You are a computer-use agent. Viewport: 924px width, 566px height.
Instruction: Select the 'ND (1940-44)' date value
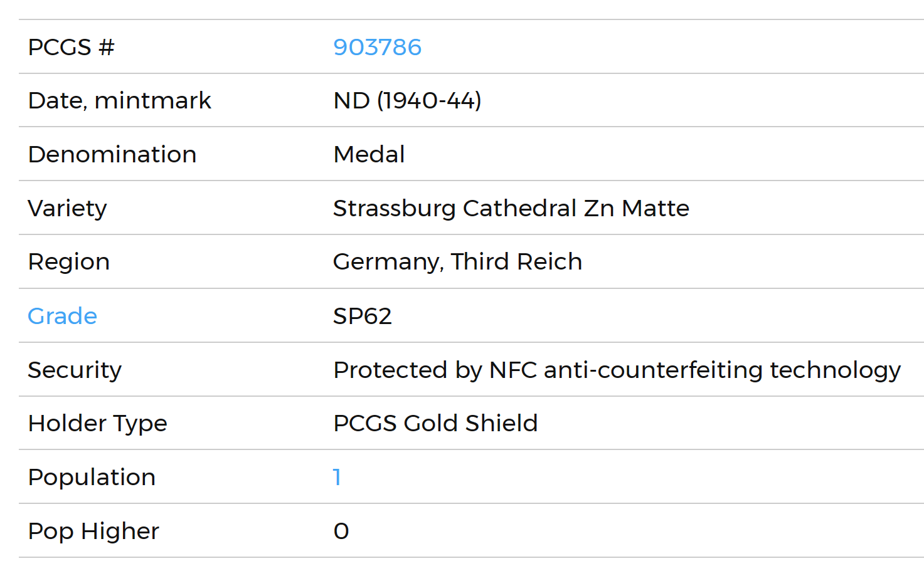407,100
